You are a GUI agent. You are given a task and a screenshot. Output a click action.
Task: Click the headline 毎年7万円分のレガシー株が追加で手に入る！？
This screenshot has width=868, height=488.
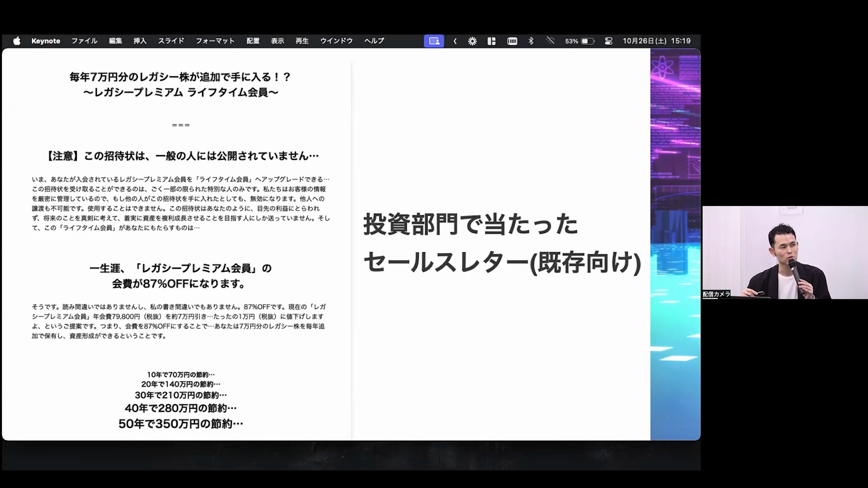(x=180, y=77)
